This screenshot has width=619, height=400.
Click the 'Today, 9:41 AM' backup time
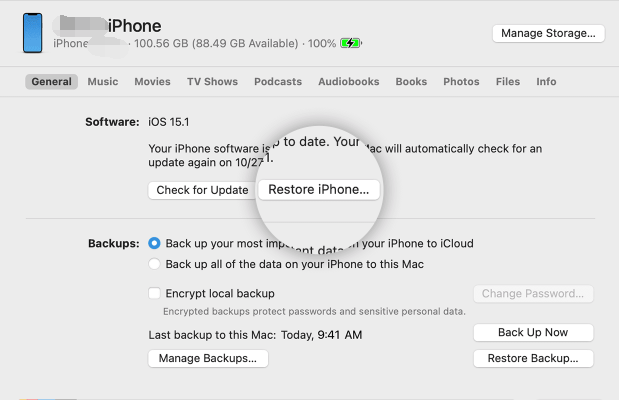tap(321, 335)
